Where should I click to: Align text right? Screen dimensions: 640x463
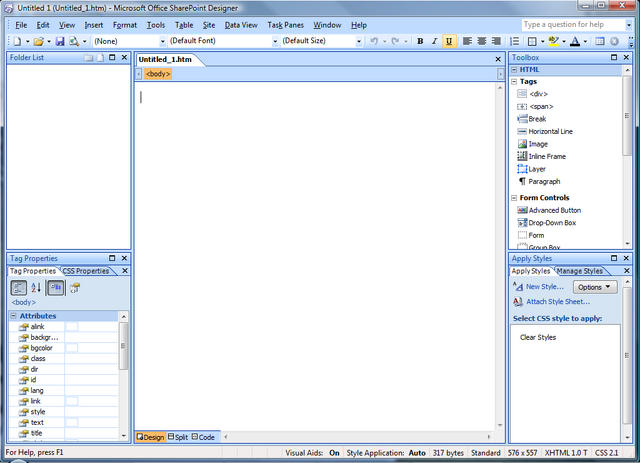coord(496,41)
